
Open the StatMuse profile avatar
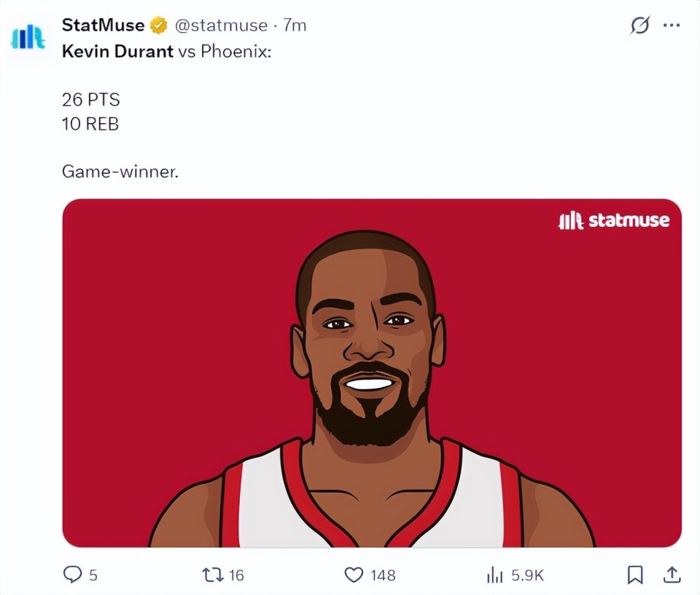point(28,37)
